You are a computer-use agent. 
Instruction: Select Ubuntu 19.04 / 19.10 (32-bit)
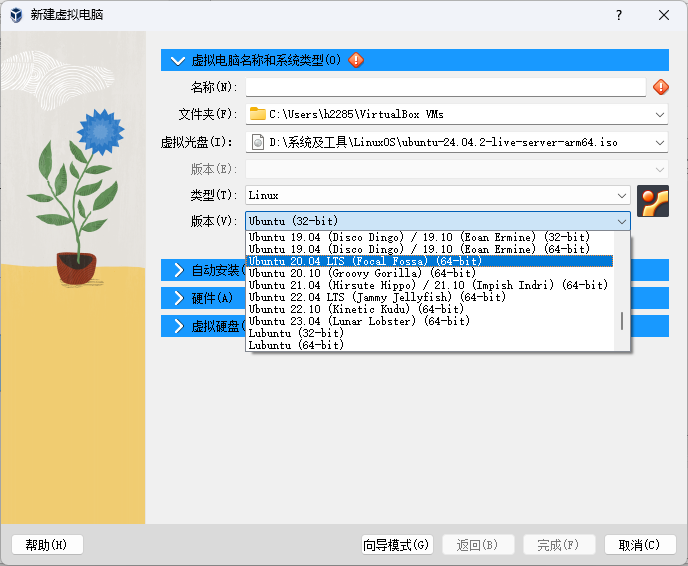click(x=430, y=237)
